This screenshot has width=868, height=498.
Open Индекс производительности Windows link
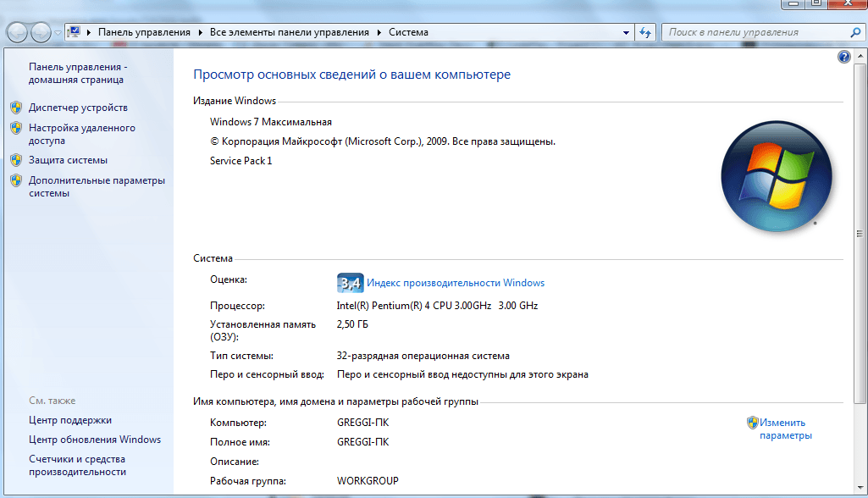pyautogui.click(x=456, y=283)
